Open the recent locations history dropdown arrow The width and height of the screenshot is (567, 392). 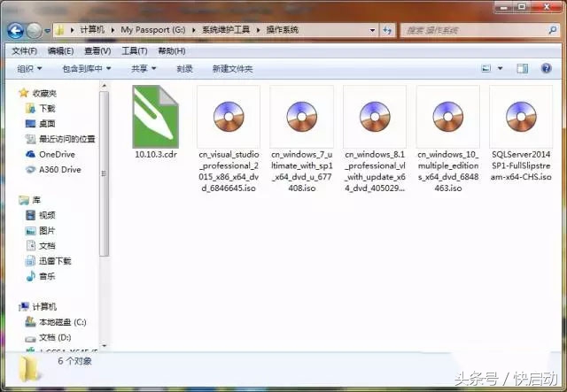47,31
